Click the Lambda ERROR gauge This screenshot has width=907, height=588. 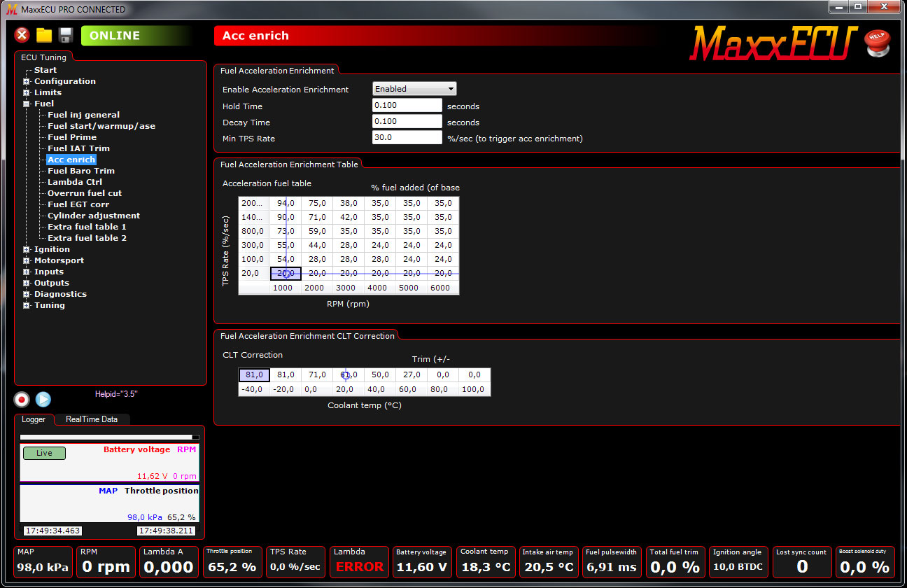(x=360, y=562)
